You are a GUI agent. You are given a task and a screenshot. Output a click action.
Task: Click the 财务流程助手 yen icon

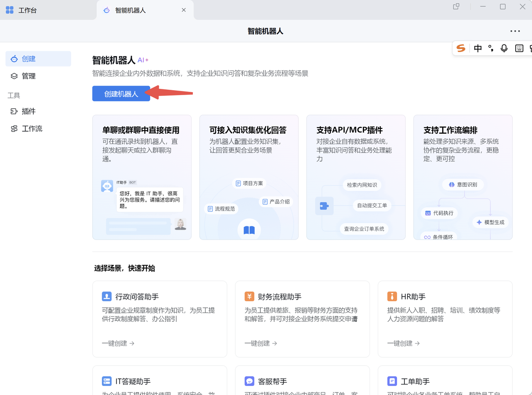[249, 297]
